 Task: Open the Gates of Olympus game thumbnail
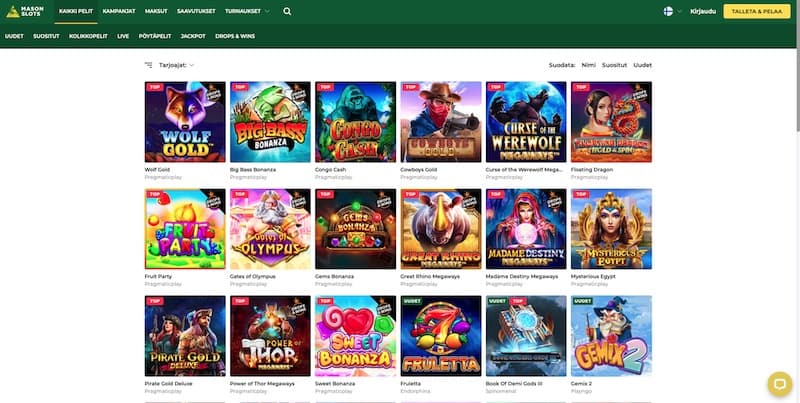click(x=270, y=229)
